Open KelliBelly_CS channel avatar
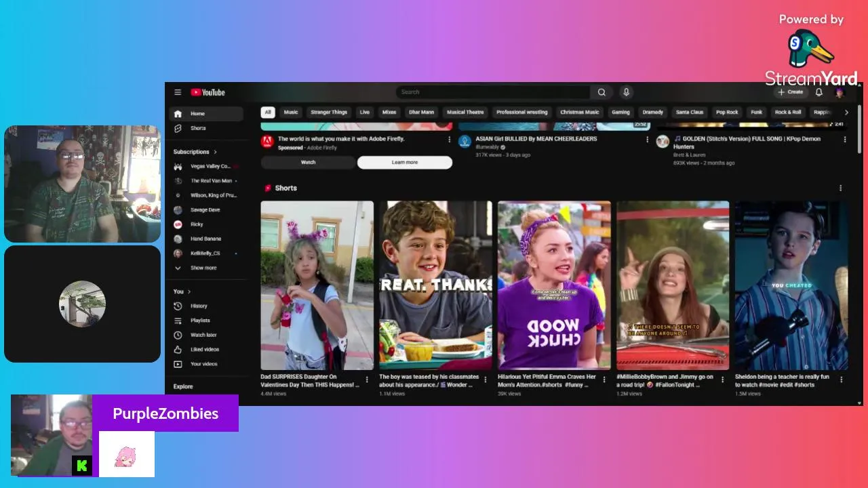This screenshot has width=868, height=488. (x=178, y=253)
